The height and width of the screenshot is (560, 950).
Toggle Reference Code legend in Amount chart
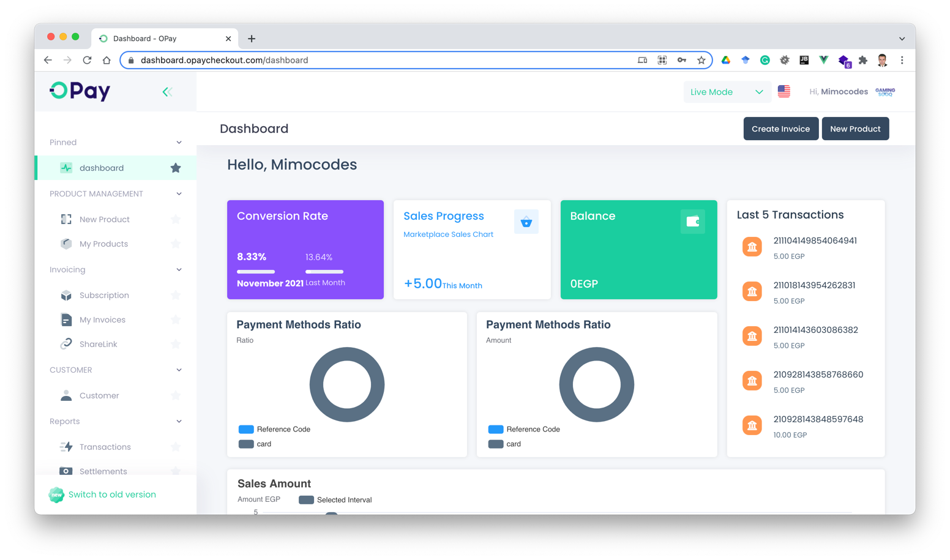click(x=524, y=429)
